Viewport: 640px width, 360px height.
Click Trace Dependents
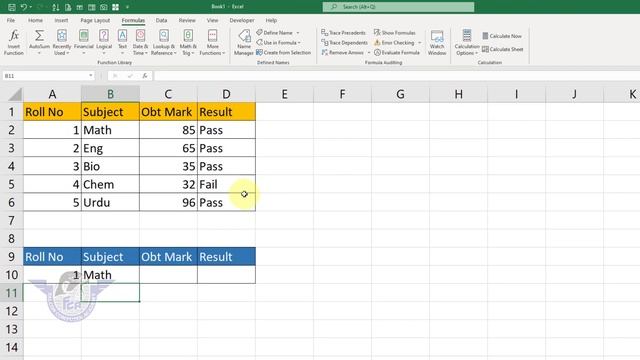pos(344,42)
